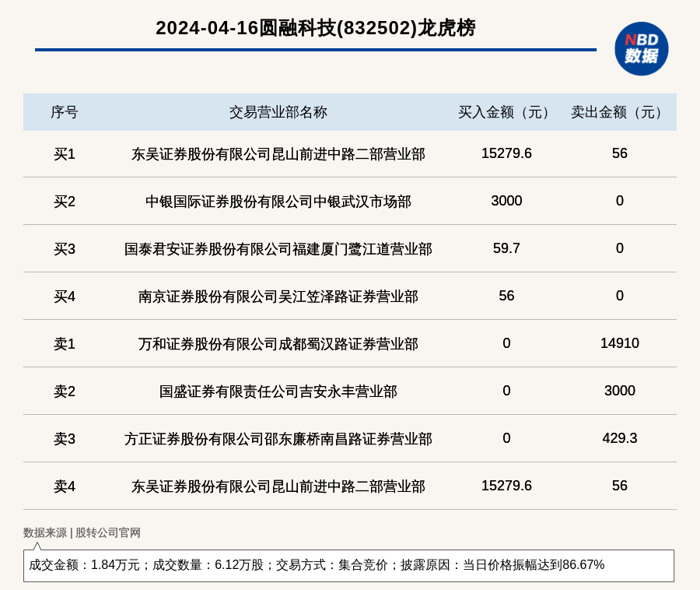Select 方正证券 邵东廉桥南昌路证券营业部 name
This screenshot has height=590, width=700.
278,438
